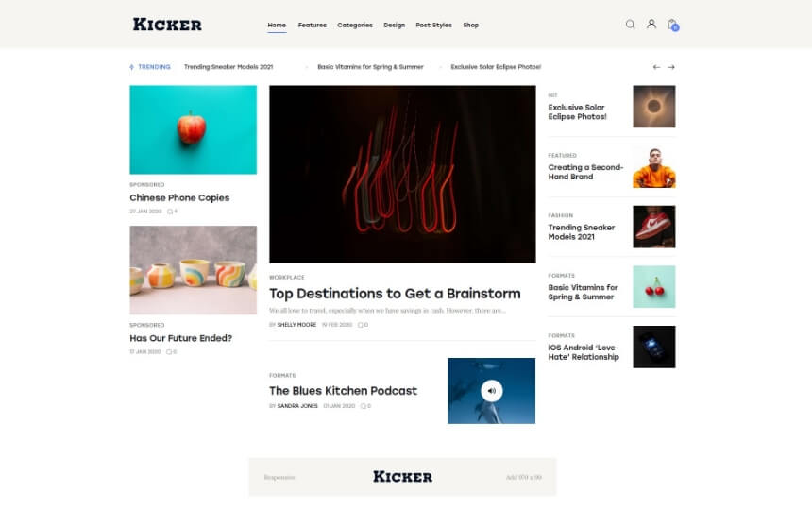This screenshot has width=812, height=510.
Task: Open the solar eclipse thumbnail
Action: pos(654,107)
